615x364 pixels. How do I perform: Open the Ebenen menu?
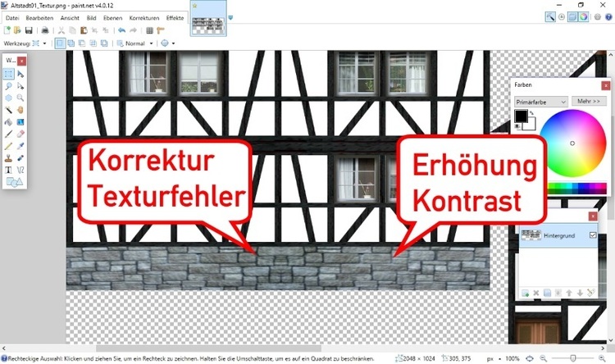[112, 18]
